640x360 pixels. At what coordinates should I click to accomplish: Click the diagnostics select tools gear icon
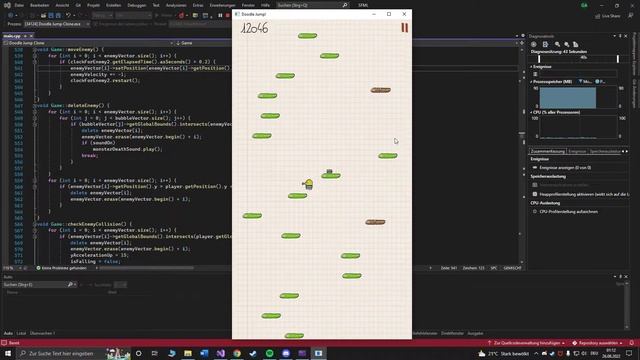coord(533,44)
